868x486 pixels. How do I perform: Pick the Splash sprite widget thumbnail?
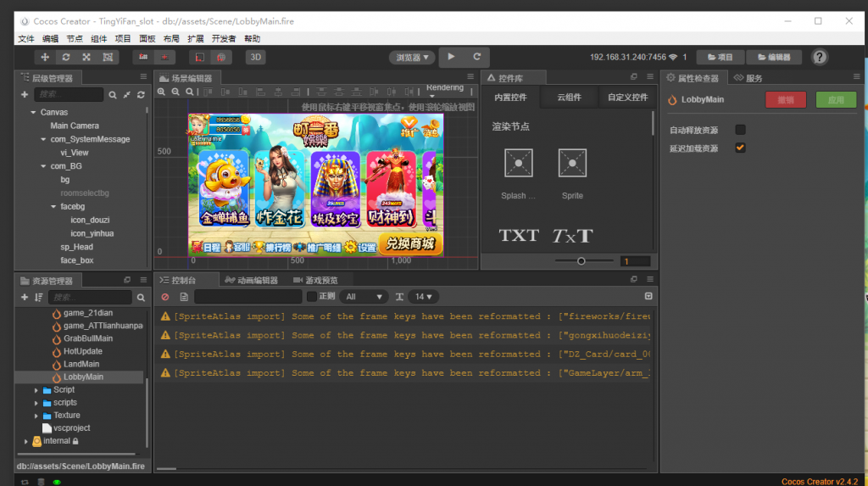518,163
